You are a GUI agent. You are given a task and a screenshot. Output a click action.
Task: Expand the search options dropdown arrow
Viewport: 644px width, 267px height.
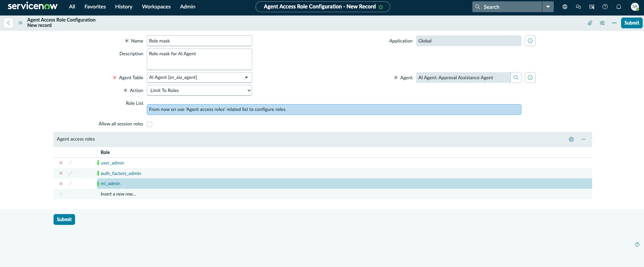coord(548,7)
